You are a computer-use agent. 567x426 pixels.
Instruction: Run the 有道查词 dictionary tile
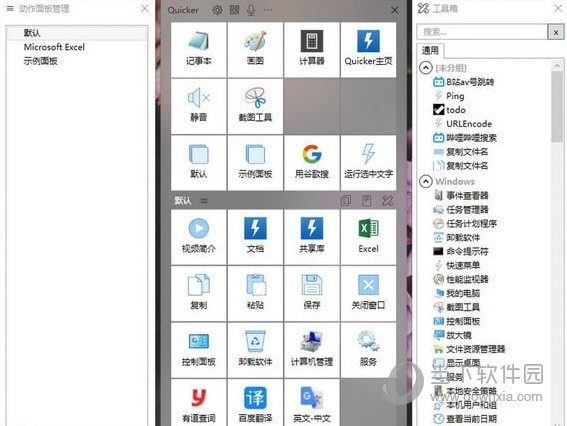199,402
